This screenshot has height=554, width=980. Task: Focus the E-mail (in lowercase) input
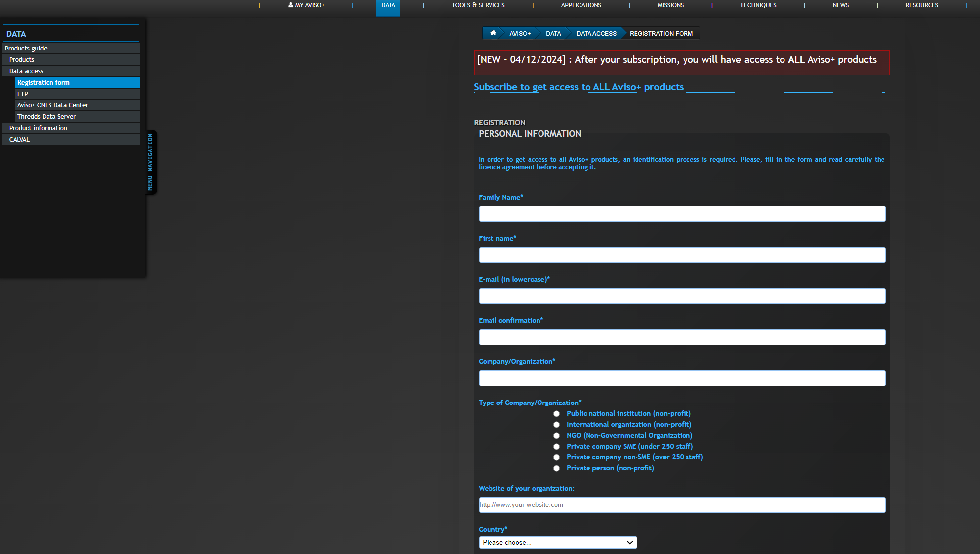(x=682, y=296)
